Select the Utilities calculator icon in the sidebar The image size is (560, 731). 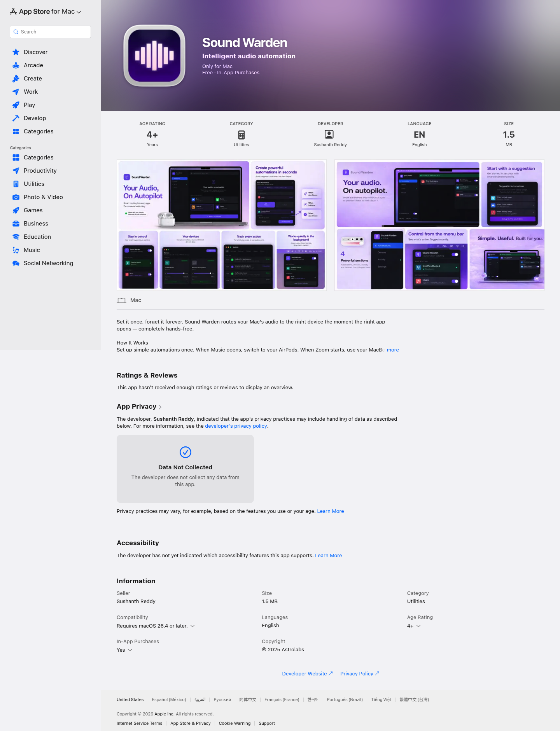click(16, 184)
